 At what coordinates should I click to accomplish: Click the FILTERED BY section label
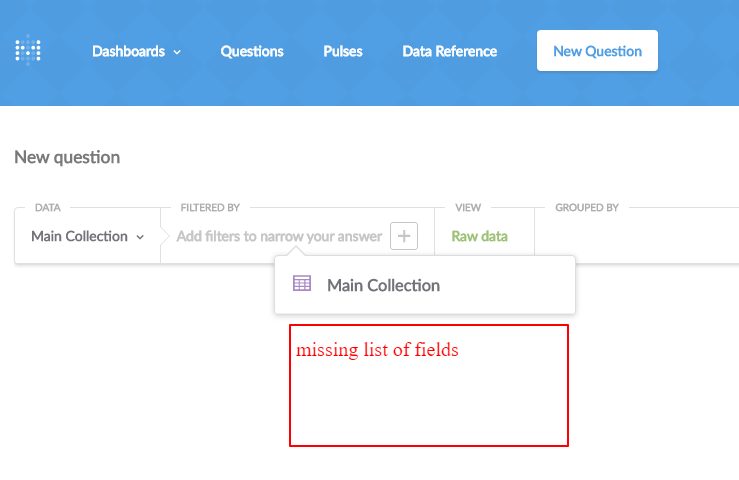[210, 207]
